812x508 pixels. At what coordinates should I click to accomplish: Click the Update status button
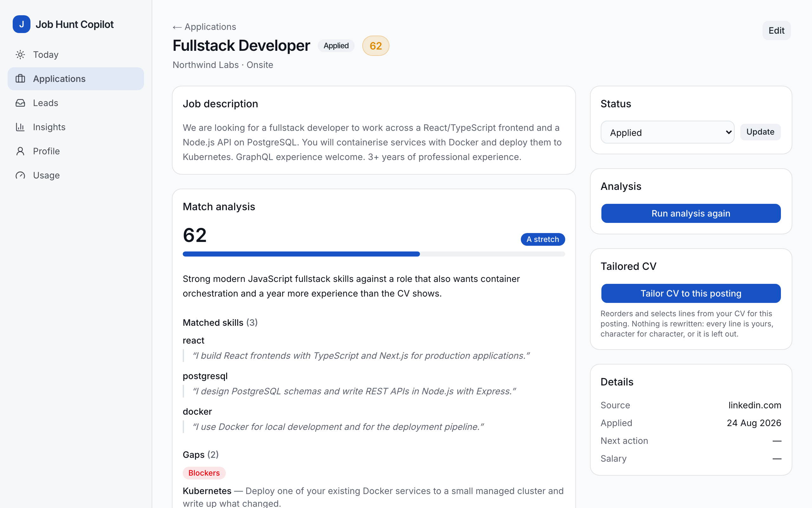(x=760, y=132)
